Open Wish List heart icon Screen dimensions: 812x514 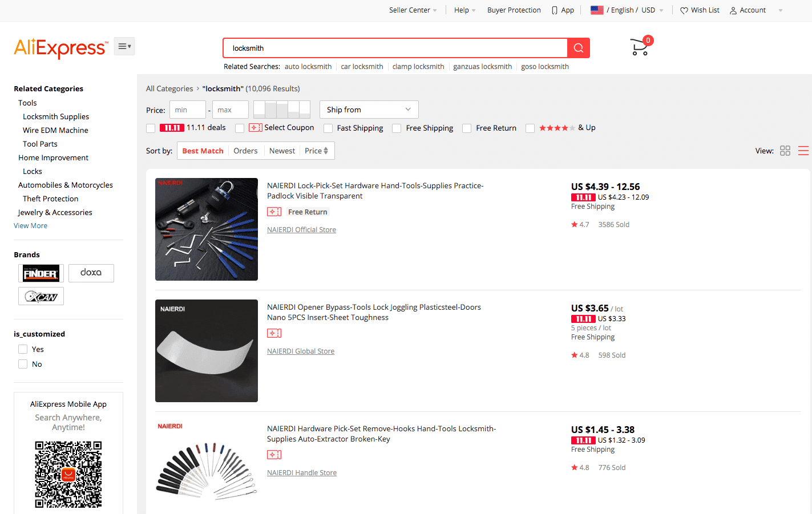[x=684, y=10]
